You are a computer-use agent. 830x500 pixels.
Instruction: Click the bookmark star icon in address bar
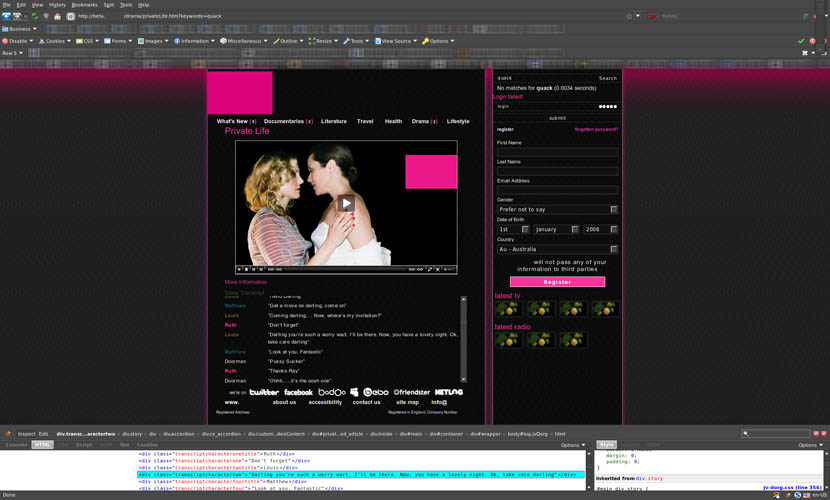[x=629, y=16]
